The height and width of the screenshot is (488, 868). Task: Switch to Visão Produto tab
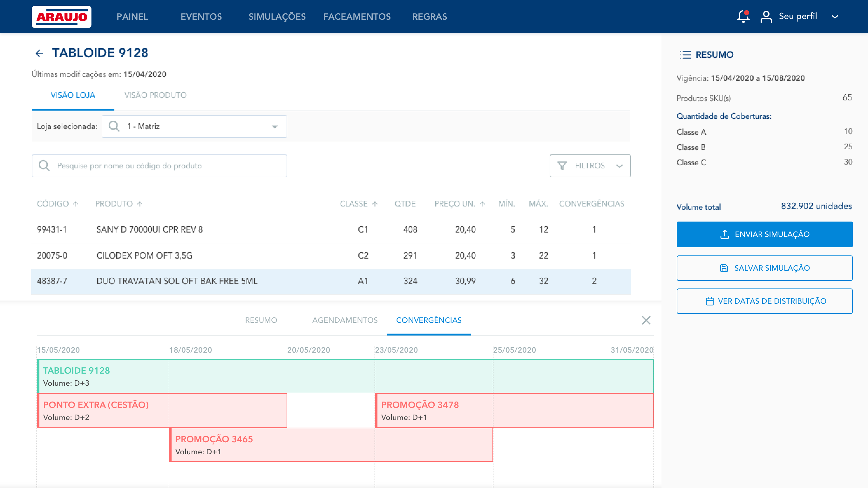pos(155,95)
